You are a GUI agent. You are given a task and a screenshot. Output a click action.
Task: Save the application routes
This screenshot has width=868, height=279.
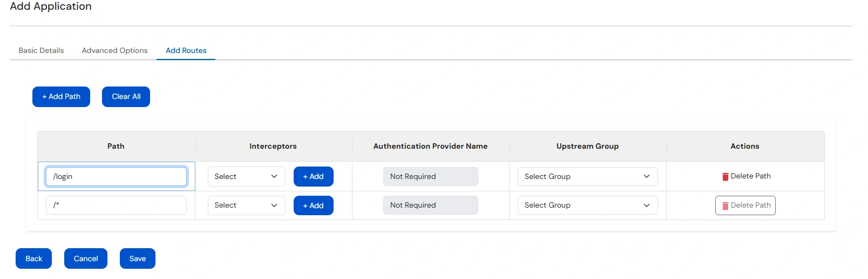[x=138, y=258]
